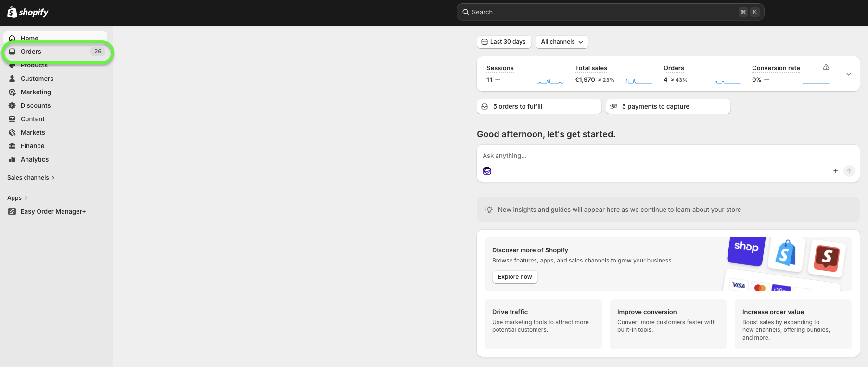
Task: Expand the metrics card chevron
Action: point(849,74)
